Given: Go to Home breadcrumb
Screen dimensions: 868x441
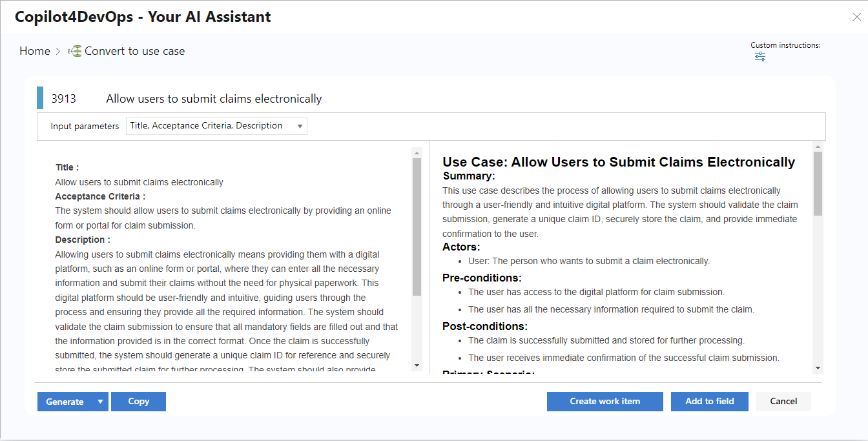Looking at the screenshot, I should pos(35,51).
